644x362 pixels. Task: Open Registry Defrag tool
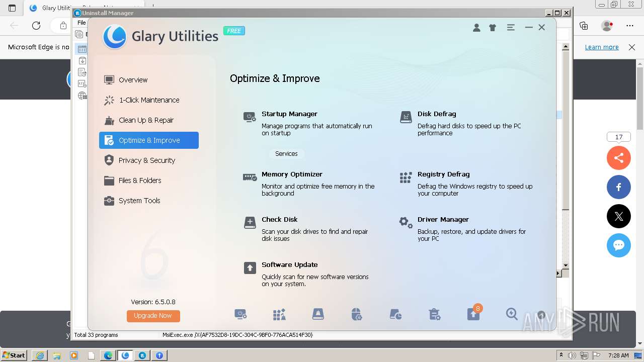tap(443, 174)
